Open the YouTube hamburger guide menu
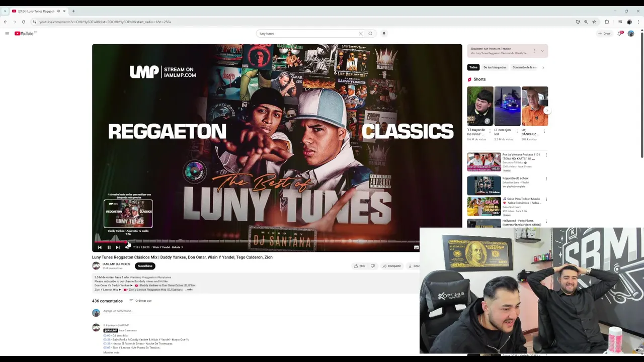 pyautogui.click(x=7, y=34)
